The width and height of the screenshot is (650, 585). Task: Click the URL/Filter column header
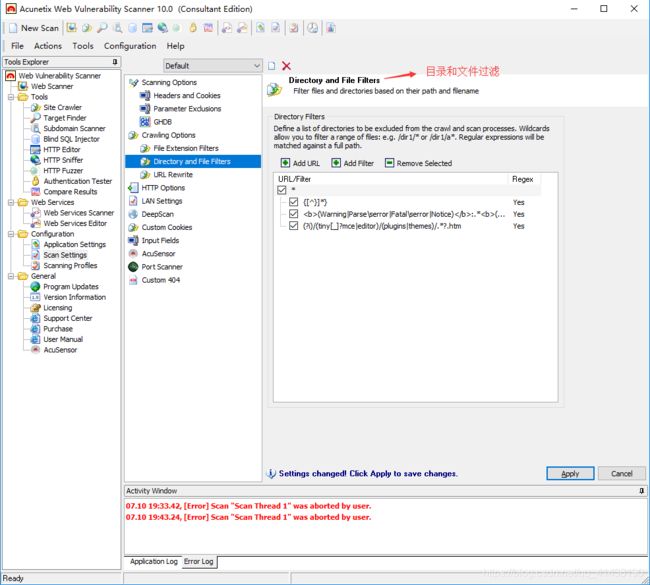[x=391, y=179]
